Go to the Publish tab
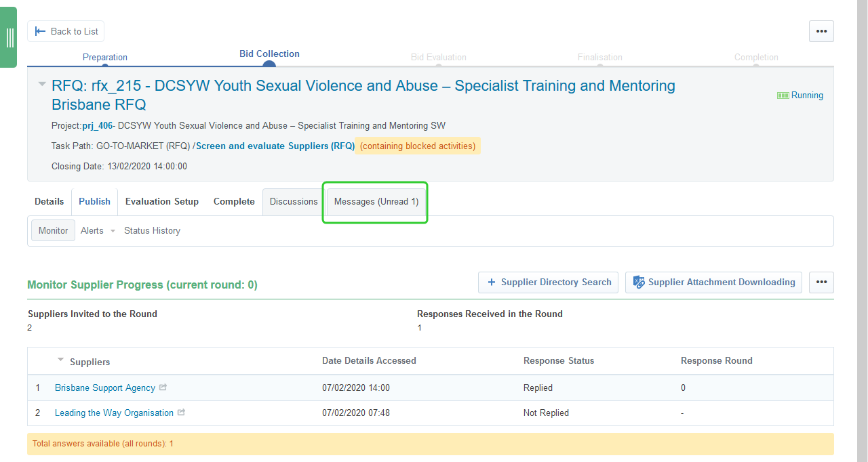This screenshot has height=462, width=868. point(94,202)
